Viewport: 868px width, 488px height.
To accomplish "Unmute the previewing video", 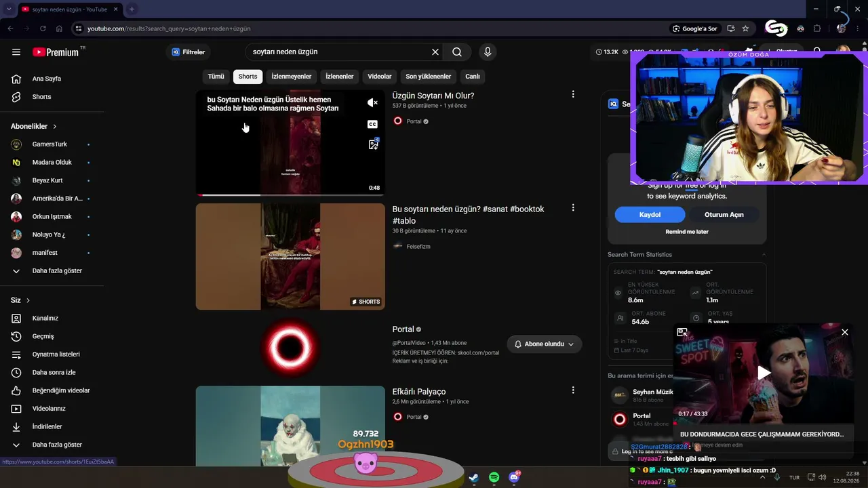I will (372, 103).
